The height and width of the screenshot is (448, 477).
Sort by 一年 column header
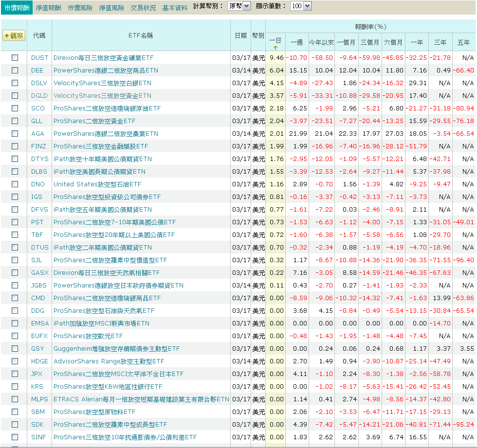[417, 42]
